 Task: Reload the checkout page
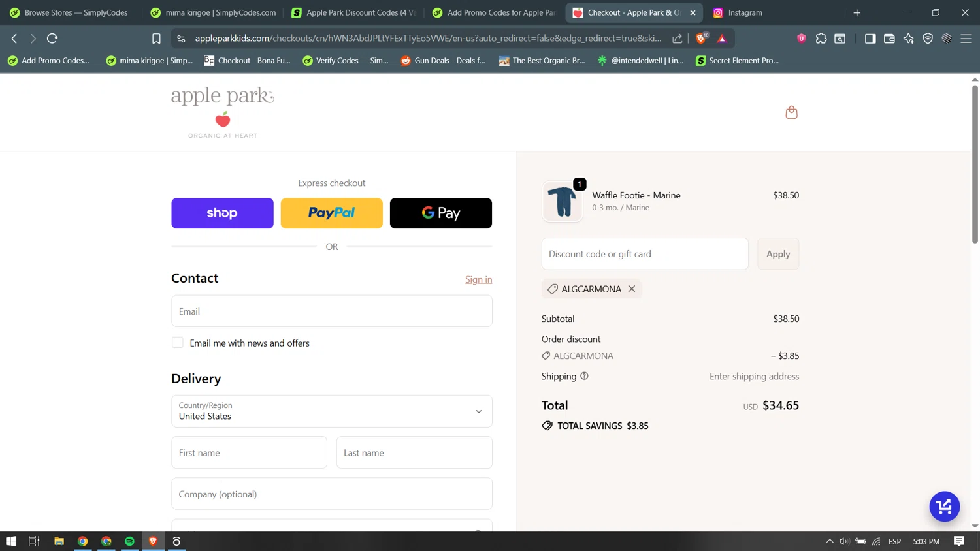tap(52, 39)
